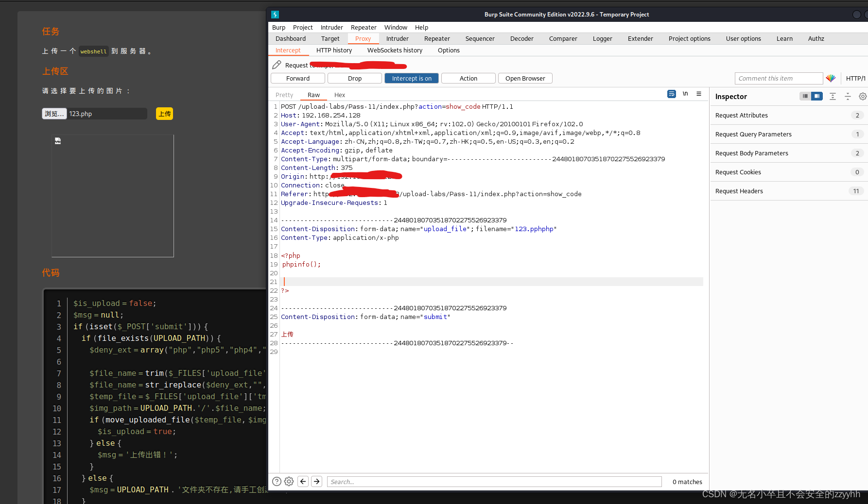Forward the intercepted request

298,78
